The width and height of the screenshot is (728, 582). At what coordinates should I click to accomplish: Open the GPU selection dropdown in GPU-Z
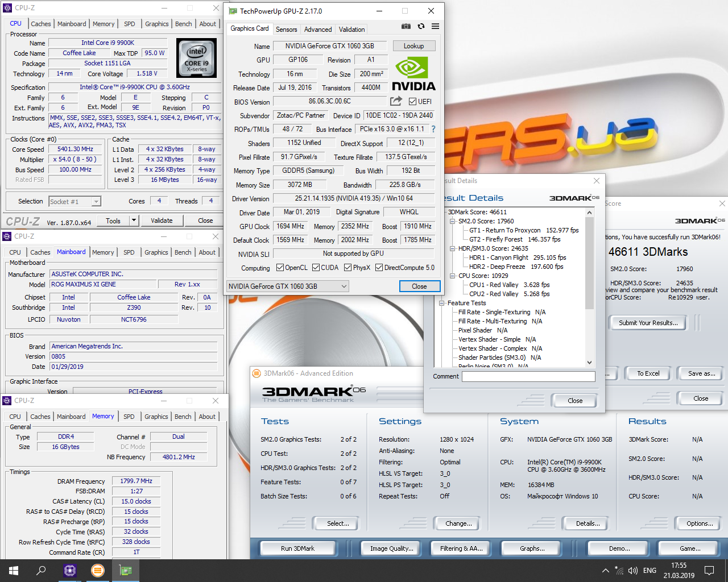(287, 286)
